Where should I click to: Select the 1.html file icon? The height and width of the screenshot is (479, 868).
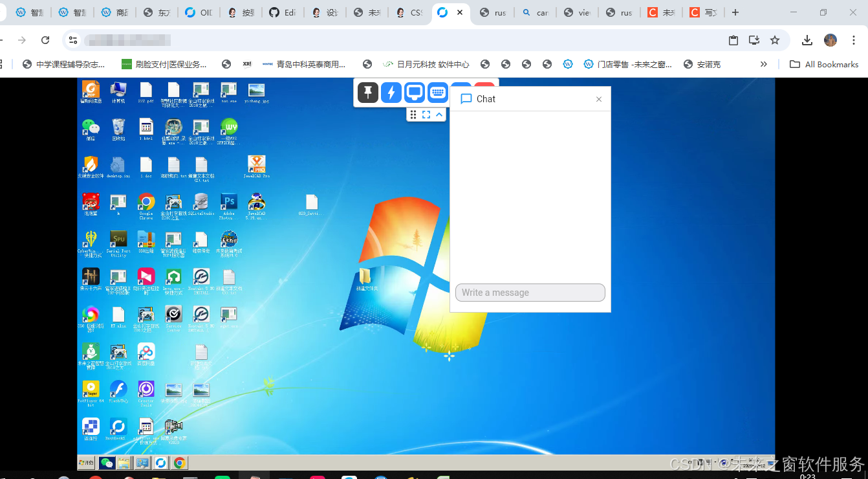coord(146,129)
